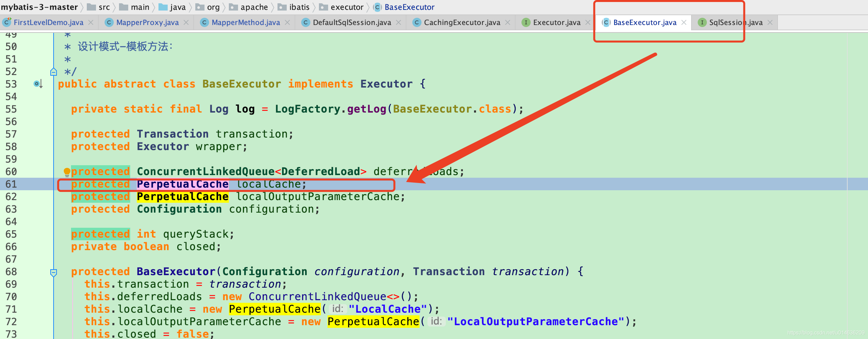Switch to MapperMethod.java editor tab
Image resolution: width=868 pixels, height=339 pixels.
[246, 23]
